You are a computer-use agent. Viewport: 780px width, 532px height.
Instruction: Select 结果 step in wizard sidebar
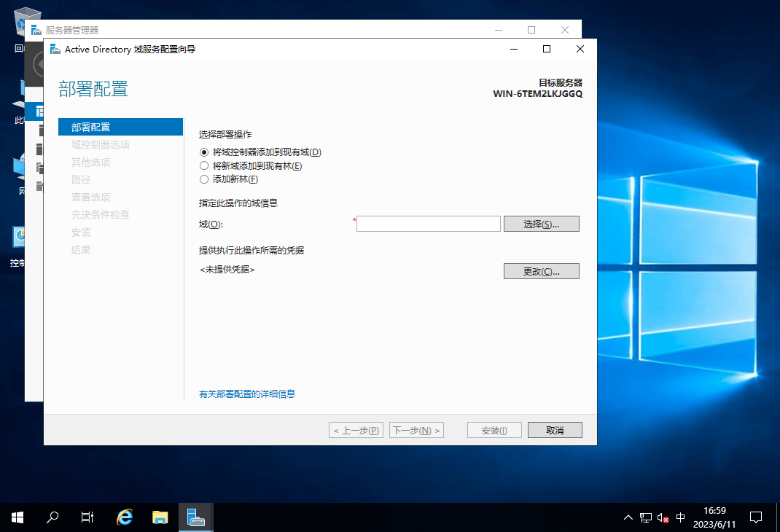(81, 249)
